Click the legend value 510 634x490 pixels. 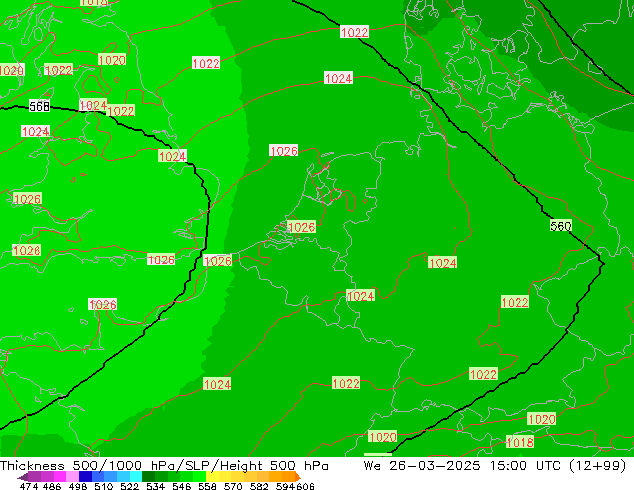[104, 486]
